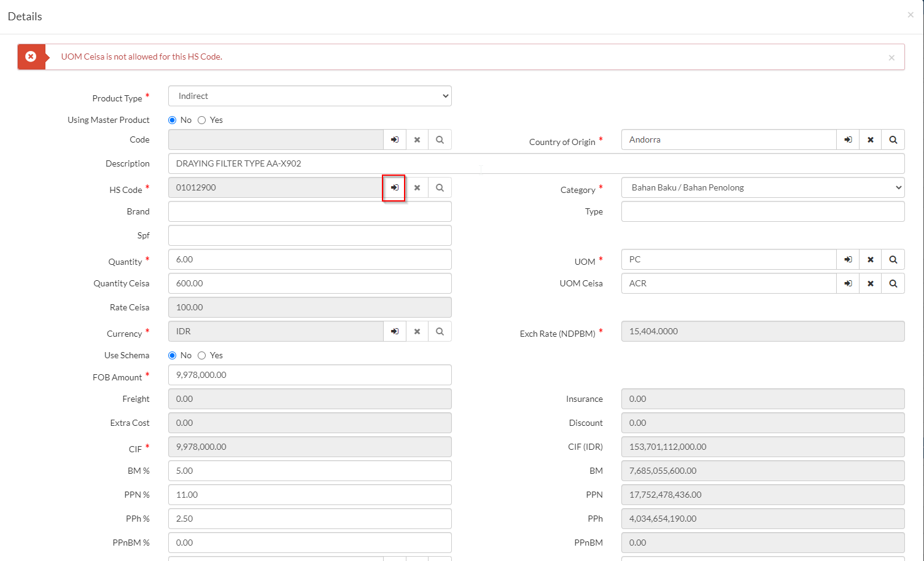Close the Details dialog
Viewport: 924px width, 561px height.
point(910,15)
